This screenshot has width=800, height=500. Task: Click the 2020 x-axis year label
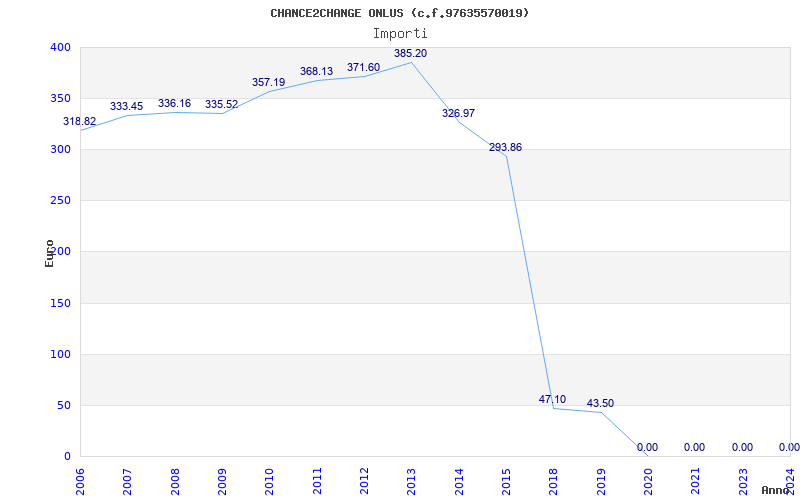[648, 481]
